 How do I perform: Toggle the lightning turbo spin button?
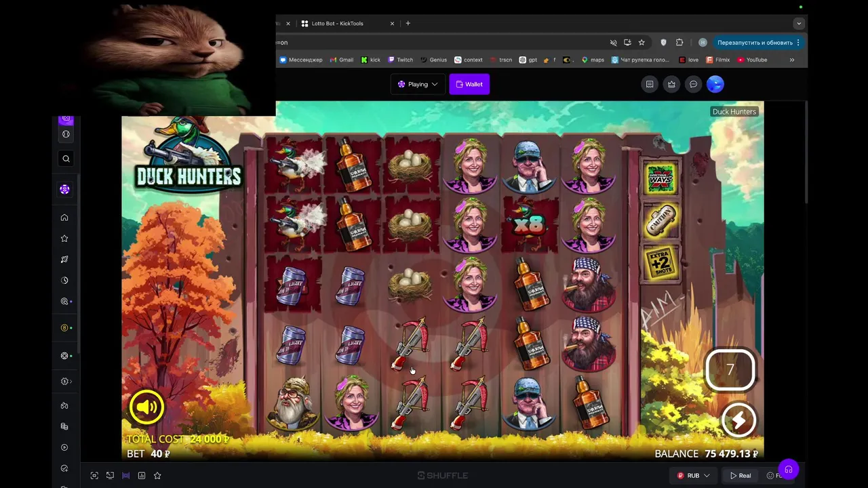738,420
